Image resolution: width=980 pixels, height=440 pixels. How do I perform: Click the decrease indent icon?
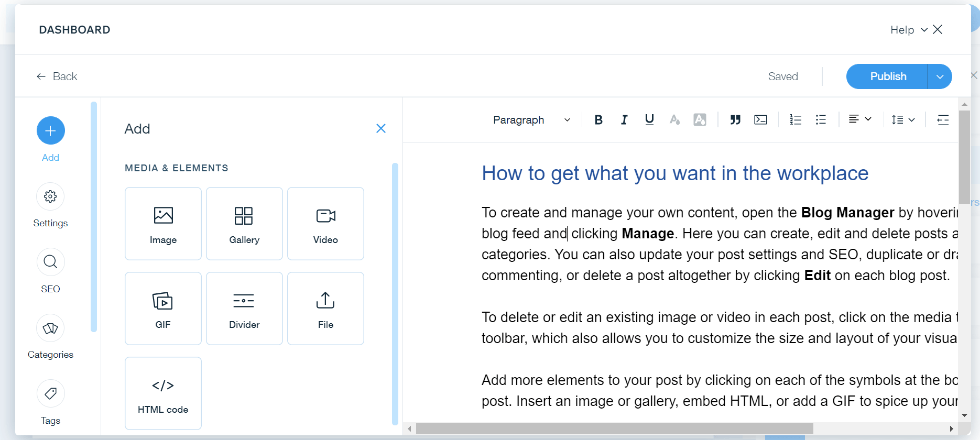point(943,120)
